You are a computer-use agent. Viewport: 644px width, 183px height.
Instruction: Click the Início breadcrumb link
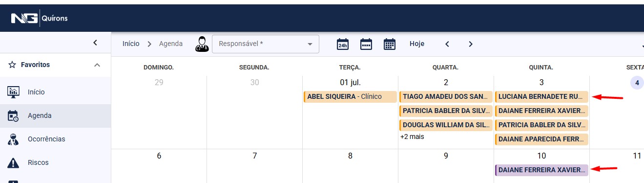pyautogui.click(x=131, y=44)
